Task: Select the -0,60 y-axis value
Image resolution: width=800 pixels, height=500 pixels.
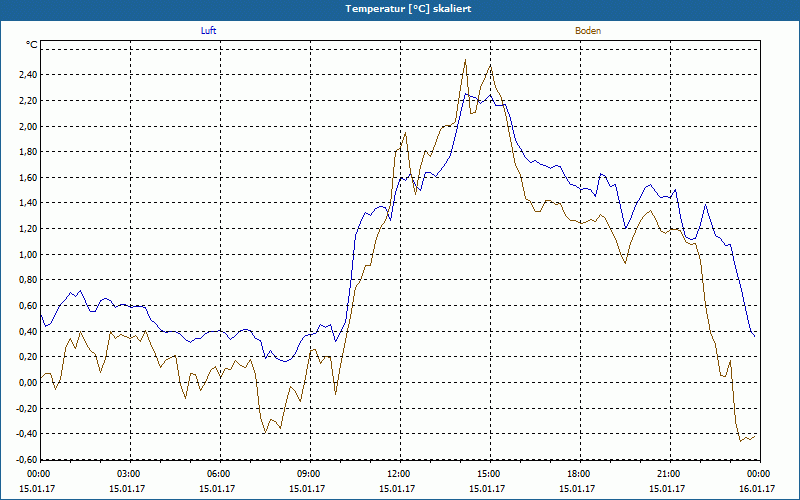Action: 28,460
